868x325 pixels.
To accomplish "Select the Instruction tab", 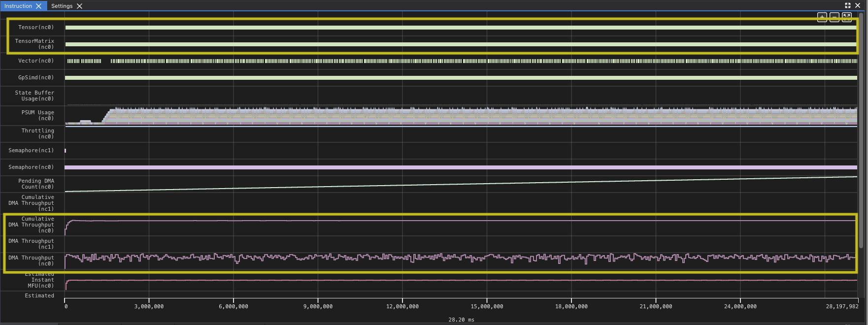I will [x=18, y=6].
